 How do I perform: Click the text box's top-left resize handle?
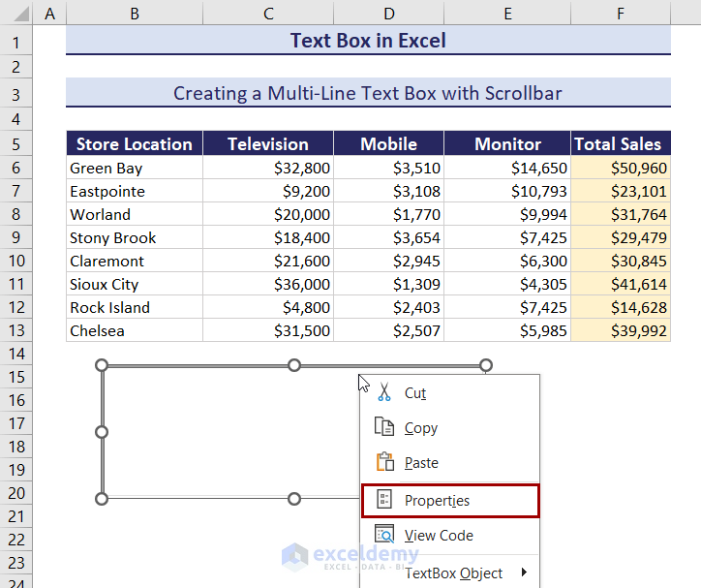[102, 365]
